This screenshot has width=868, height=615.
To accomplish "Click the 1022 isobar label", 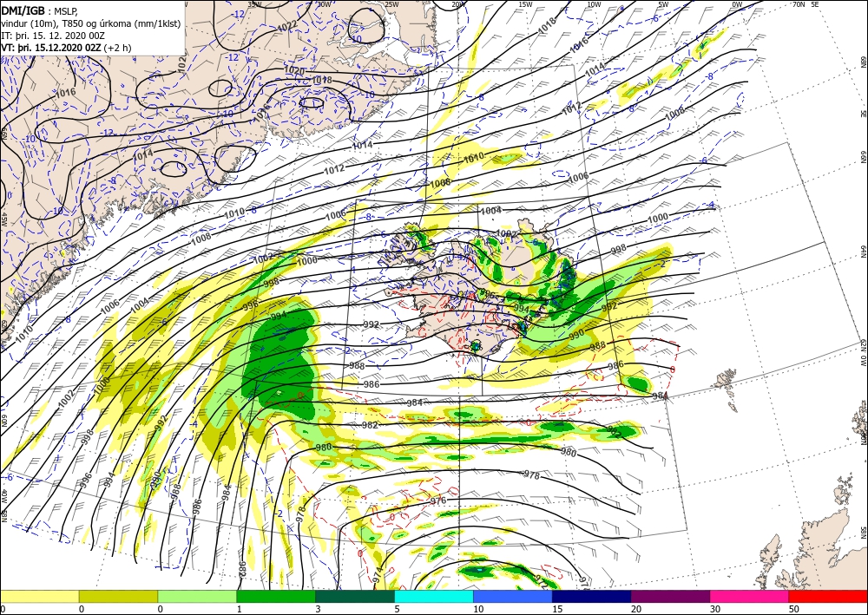I will tap(287, 27).
